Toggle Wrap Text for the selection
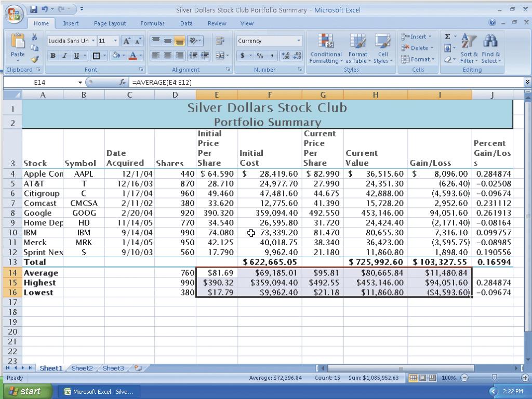532x399 pixels. pos(220,41)
